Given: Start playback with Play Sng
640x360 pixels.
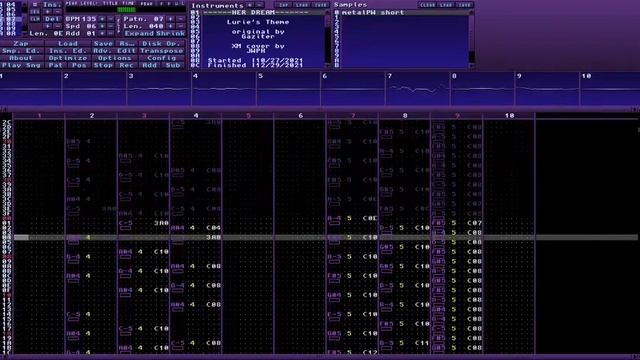Looking at the screenshot, I should point(21,65).
